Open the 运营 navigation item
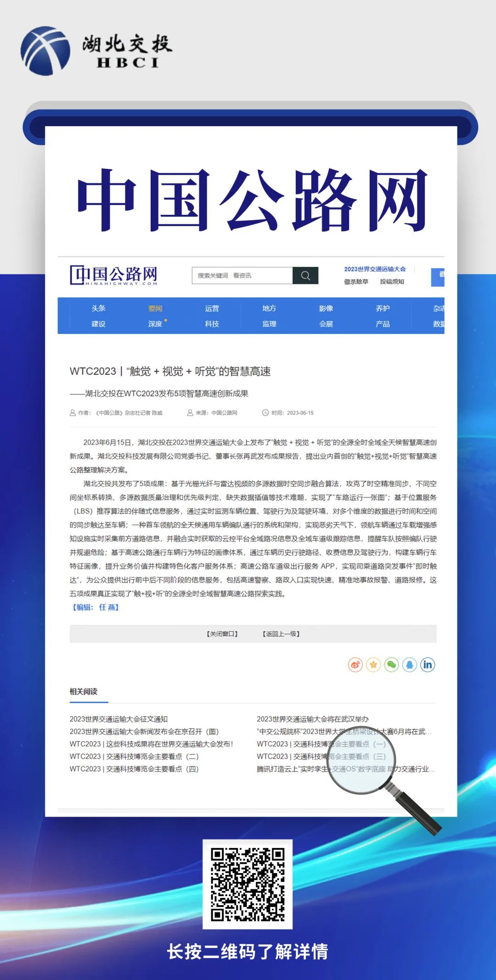Screen dimensions: 496x980 pyautogui.click(x=212, y=308)
